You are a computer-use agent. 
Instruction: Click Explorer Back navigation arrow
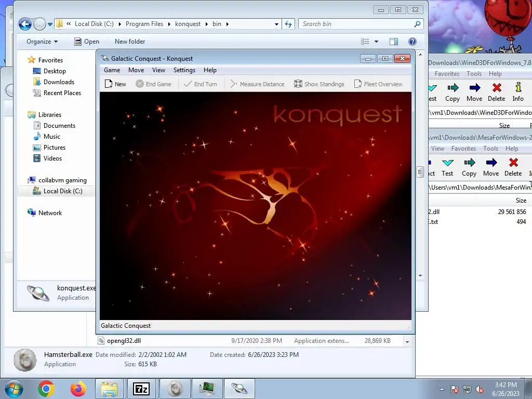[x=25, y=24]
